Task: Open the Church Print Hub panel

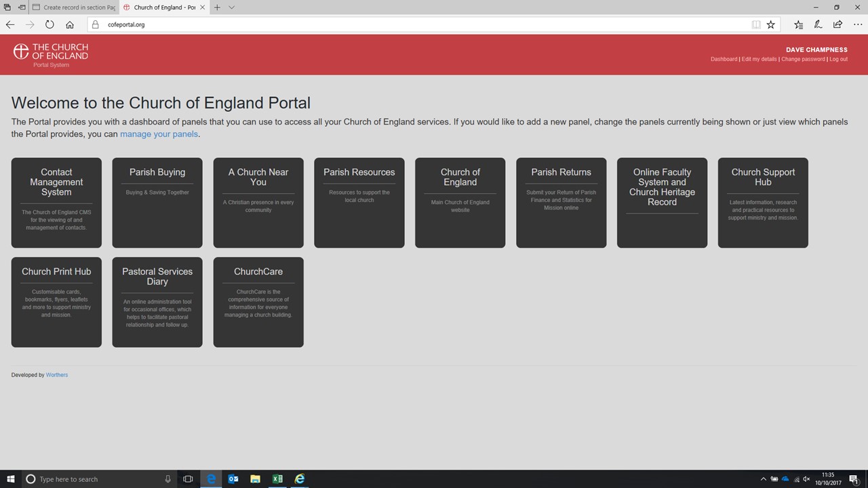Action: tap(56, 302)
